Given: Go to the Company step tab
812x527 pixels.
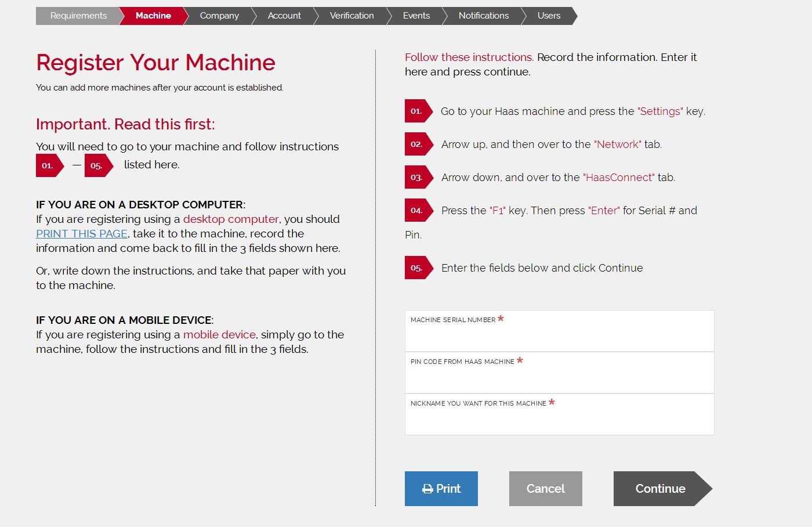Looking at the screenshot, I should point(219,16).
